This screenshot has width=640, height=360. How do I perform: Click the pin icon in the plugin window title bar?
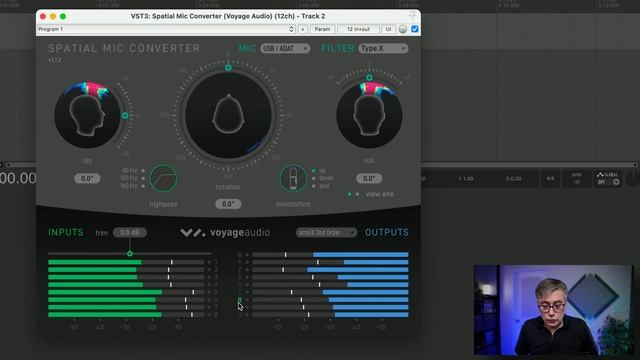tap(413, 15)
